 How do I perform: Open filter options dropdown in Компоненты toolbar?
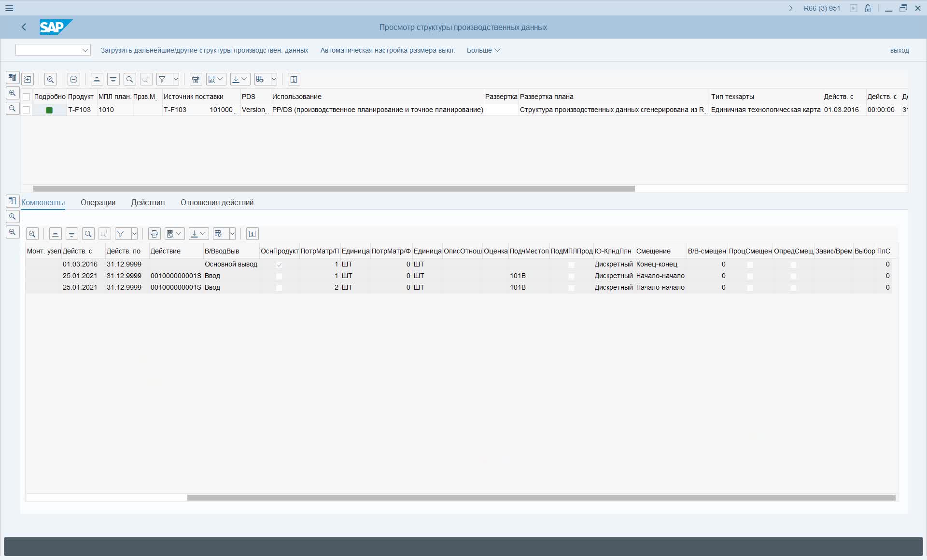coord(134,234)
